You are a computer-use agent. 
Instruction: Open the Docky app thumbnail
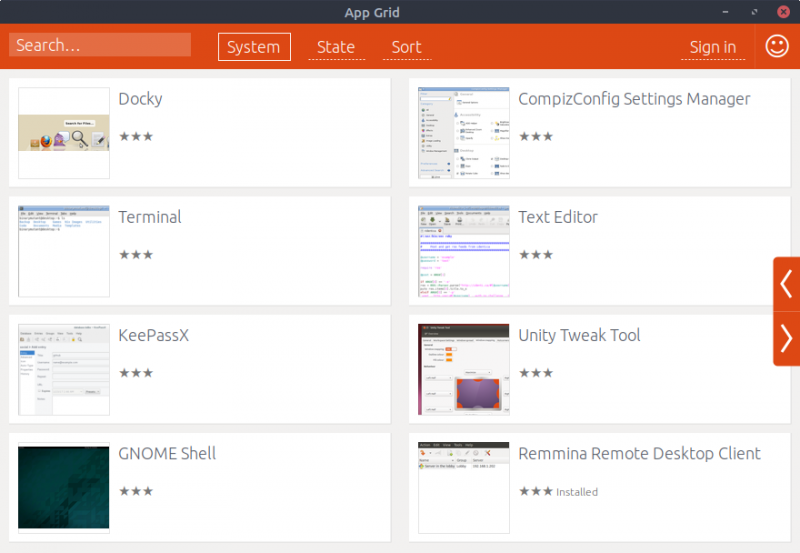point(64,133)
